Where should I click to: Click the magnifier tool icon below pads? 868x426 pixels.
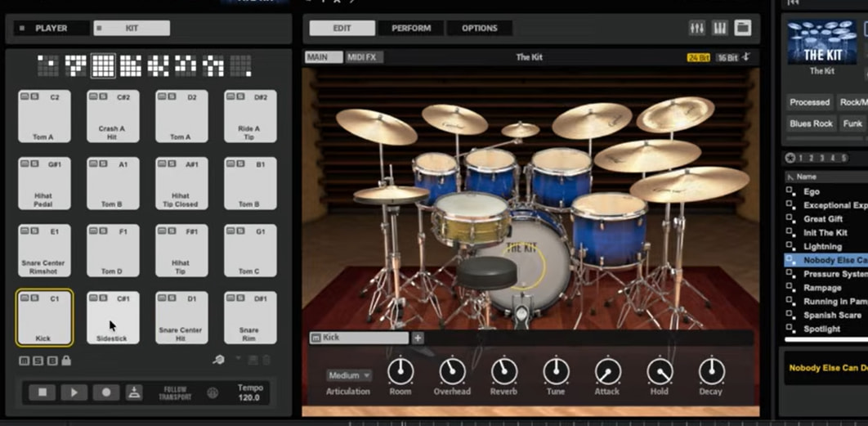click(x=219, y=360)
